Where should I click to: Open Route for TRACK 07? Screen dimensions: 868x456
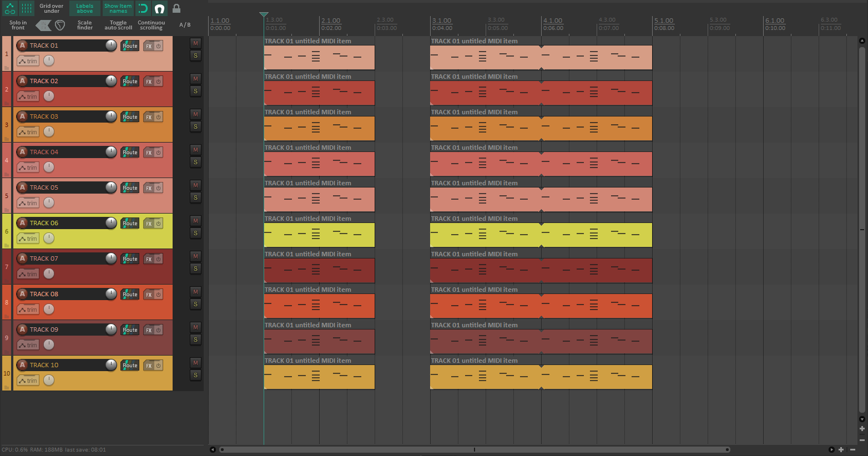pos(130,259)
